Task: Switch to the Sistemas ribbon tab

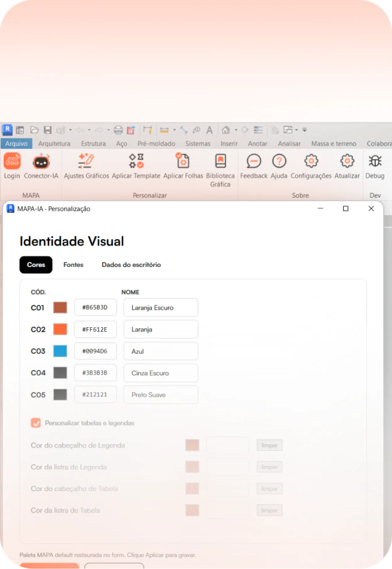Action: click(x=198, y=143)
